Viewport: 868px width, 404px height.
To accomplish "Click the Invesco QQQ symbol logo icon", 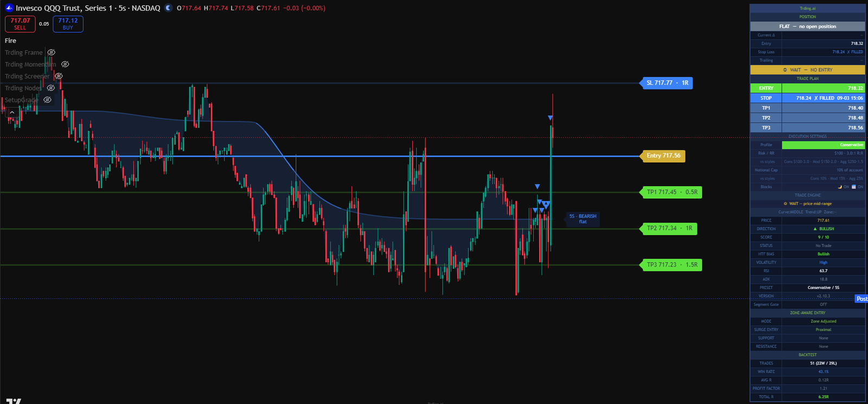I will (x=9, y=8).
